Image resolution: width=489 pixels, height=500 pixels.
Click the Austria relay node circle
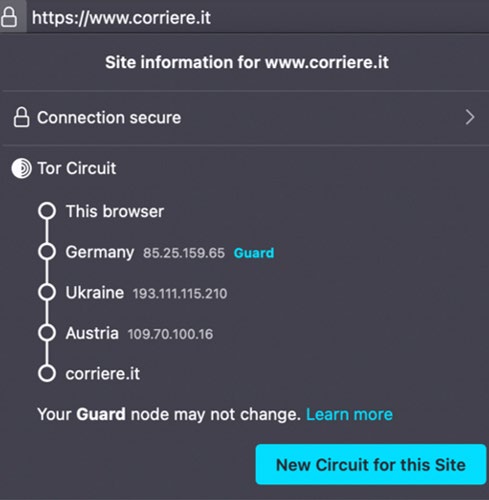[47, 333]
